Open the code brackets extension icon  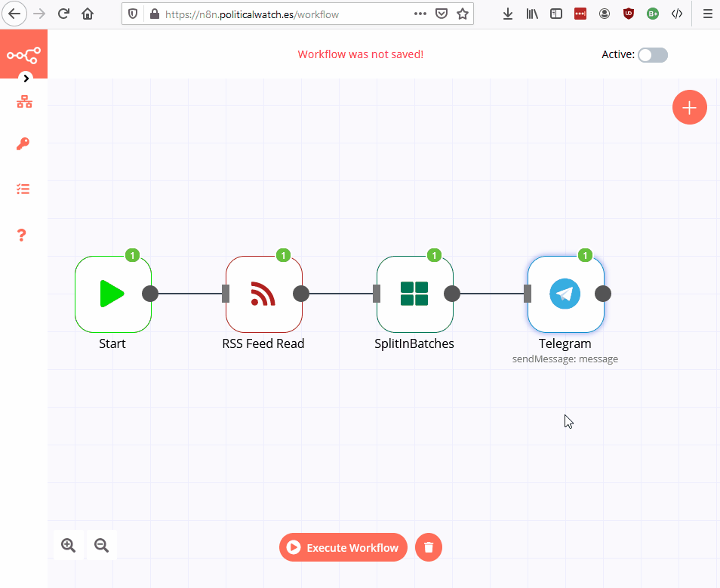point(677,14)
